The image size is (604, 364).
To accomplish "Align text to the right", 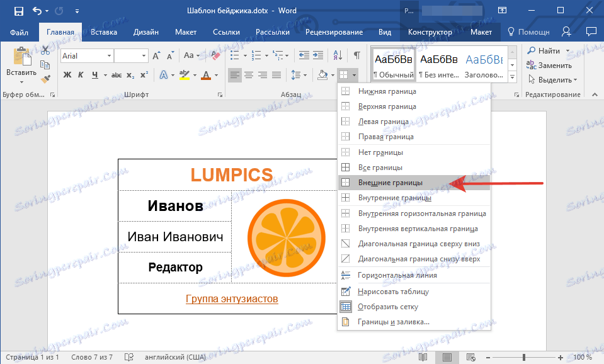I will [x=263, y=75].
